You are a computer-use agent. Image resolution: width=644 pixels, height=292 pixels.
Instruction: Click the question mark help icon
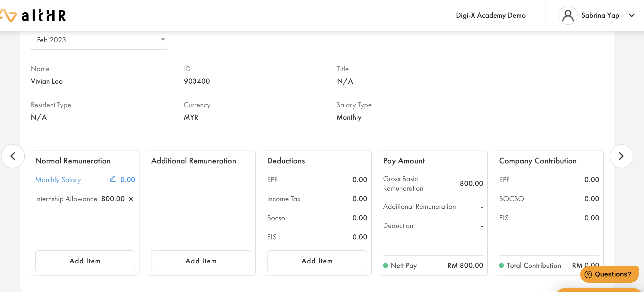(x=588, y=274)
